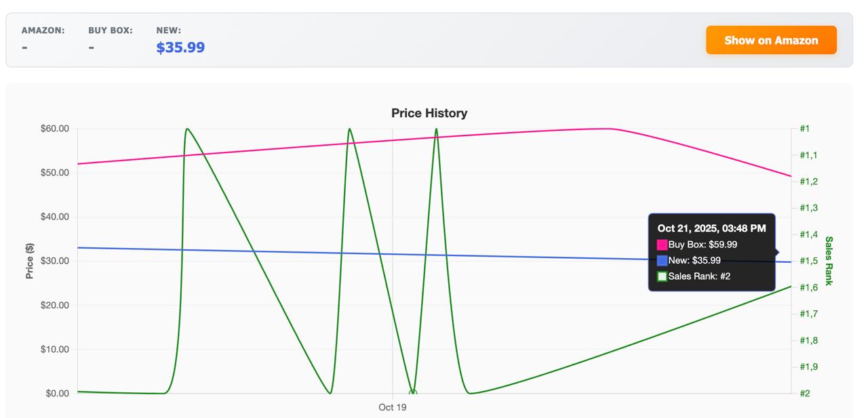868x418 pixels.
Task: Click the Oct 19 axis label
Action: (x=392, y=407)
